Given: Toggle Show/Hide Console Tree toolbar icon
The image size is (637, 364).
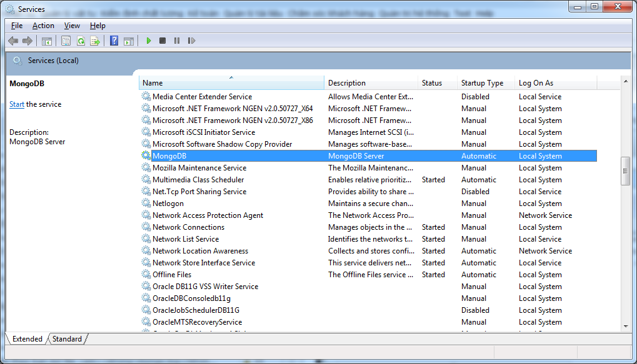Looking at the screenshot, I should click(47, 41).
